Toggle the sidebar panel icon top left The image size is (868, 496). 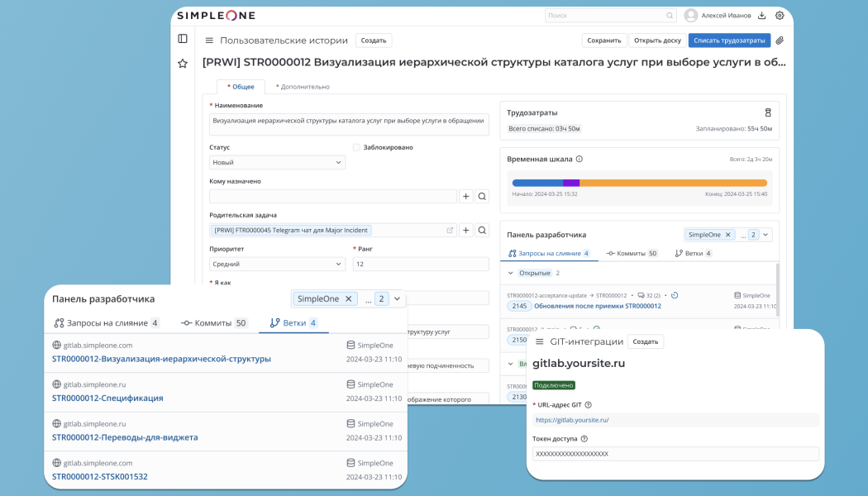pyautogui.click(x=183, y=38)
